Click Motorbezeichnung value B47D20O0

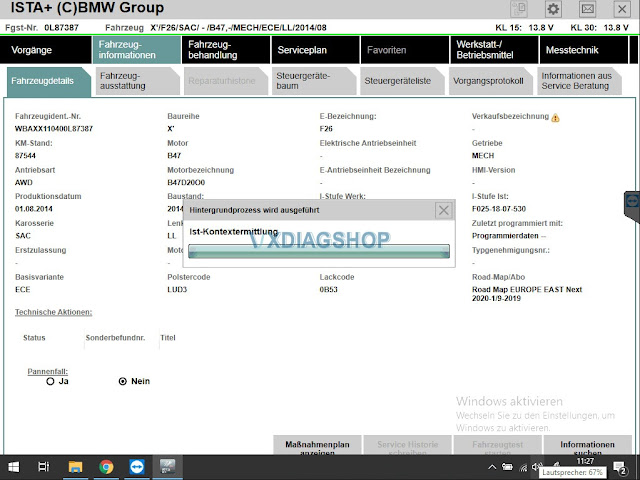tap(186, 182)
